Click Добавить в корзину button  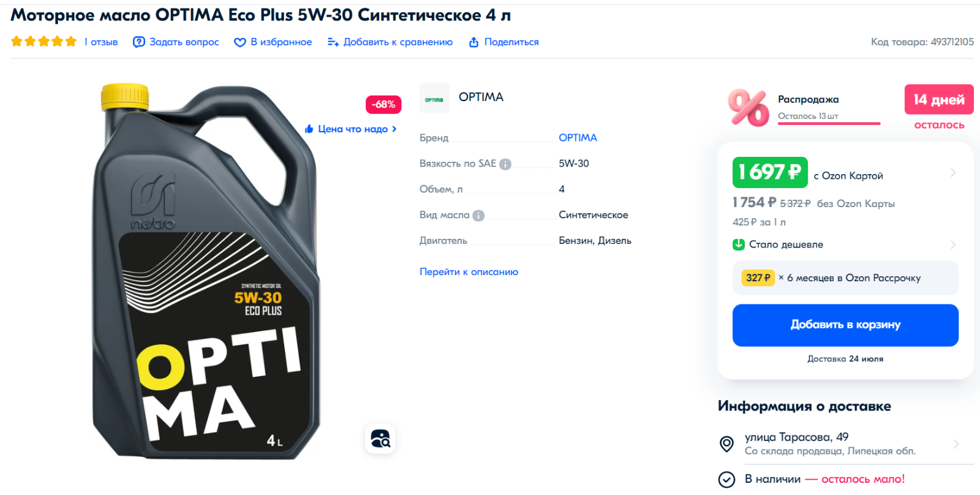845,325
